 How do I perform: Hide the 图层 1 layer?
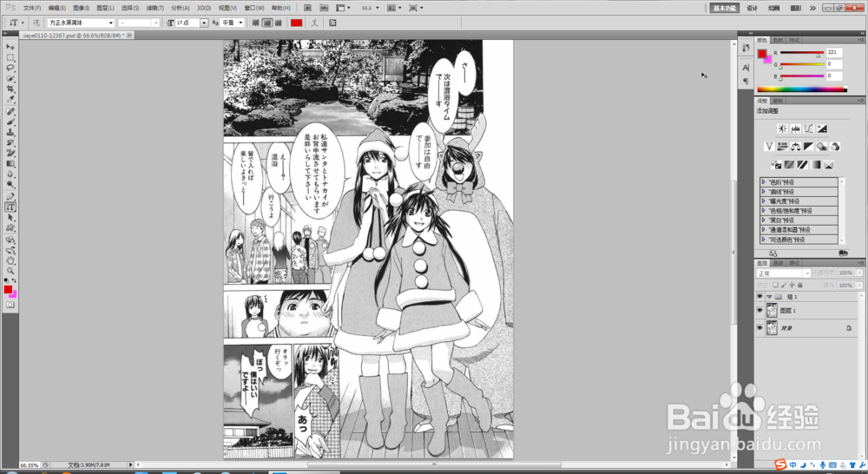point(759,311)
